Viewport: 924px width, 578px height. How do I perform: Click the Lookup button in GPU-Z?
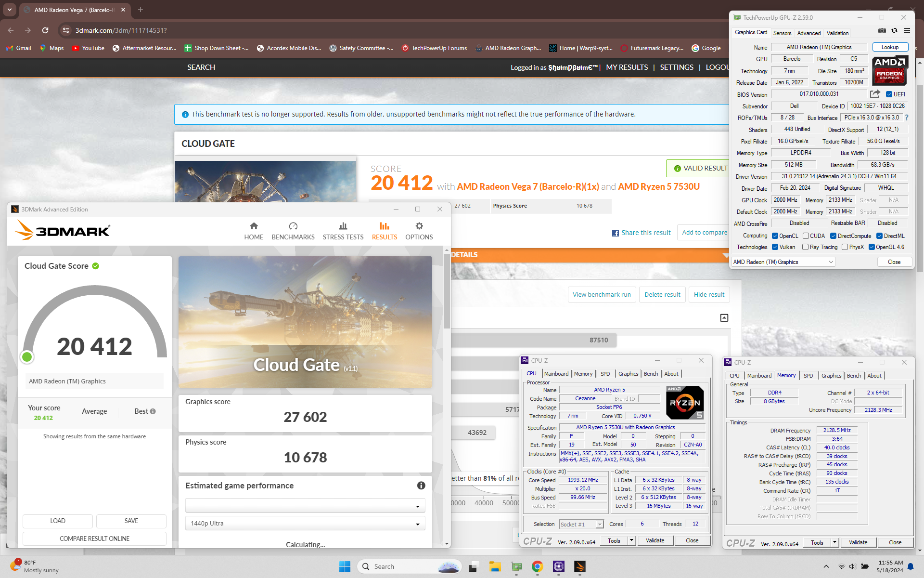tap(890, 47)
